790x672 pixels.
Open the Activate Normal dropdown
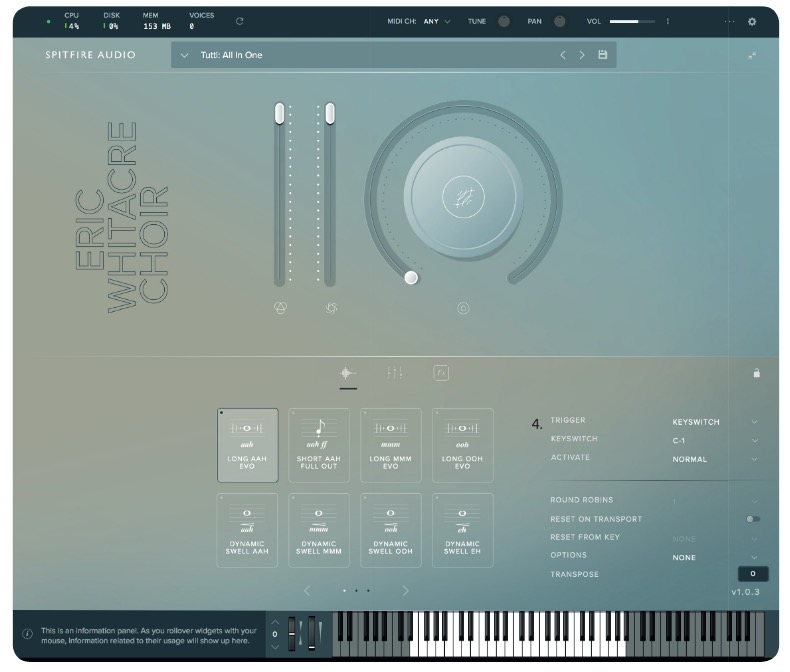[x=714, y=459]
